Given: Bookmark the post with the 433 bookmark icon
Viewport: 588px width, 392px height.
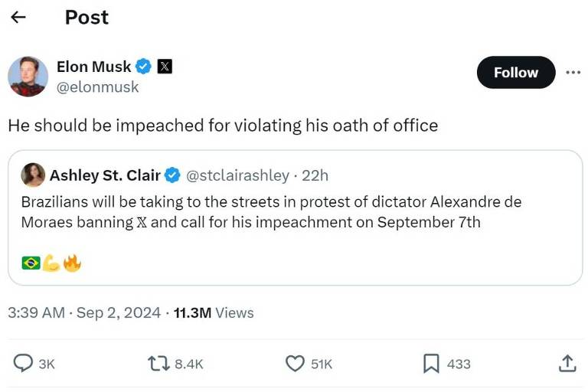Looking at the screenshot, I should 431,364.
